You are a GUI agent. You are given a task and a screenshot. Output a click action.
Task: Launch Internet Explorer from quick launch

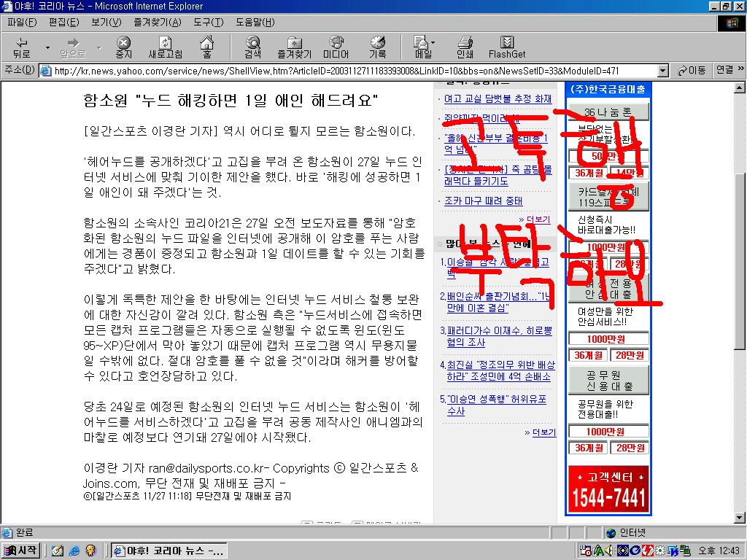click(74, 551)
